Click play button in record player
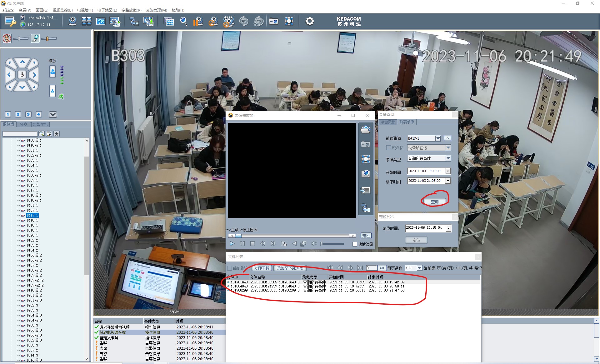Viewport: 600px width, 364px height. coord(232,244)
